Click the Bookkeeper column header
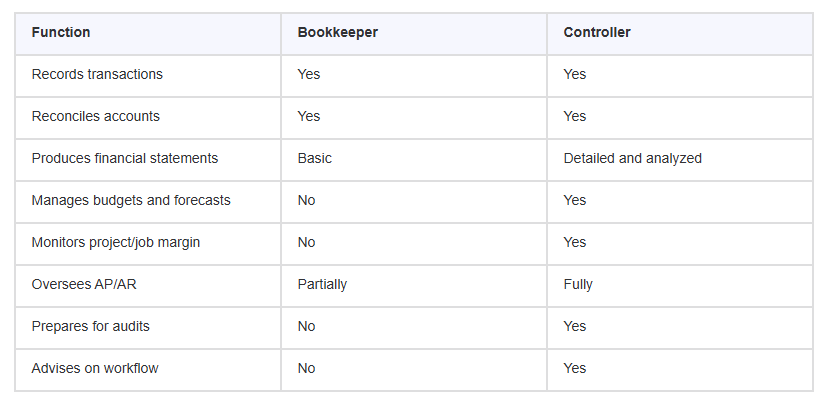The width and height of the screenshot is (829, 403). [338, 32]
